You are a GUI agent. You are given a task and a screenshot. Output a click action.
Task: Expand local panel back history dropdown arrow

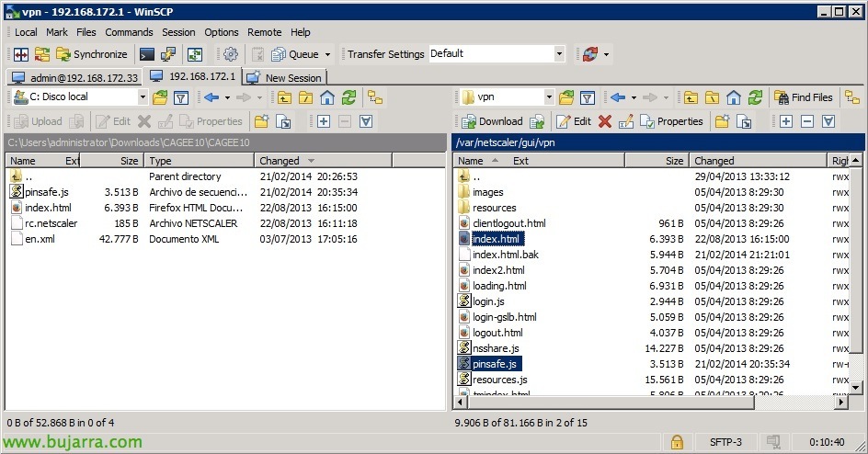pos(227,98)
